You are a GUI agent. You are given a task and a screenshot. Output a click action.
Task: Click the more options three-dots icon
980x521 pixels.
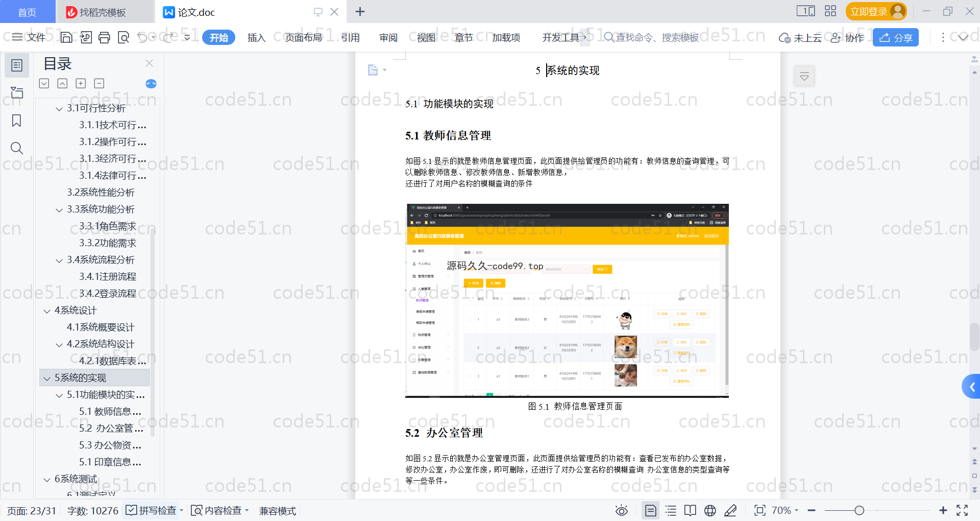(x=943, y=37)
